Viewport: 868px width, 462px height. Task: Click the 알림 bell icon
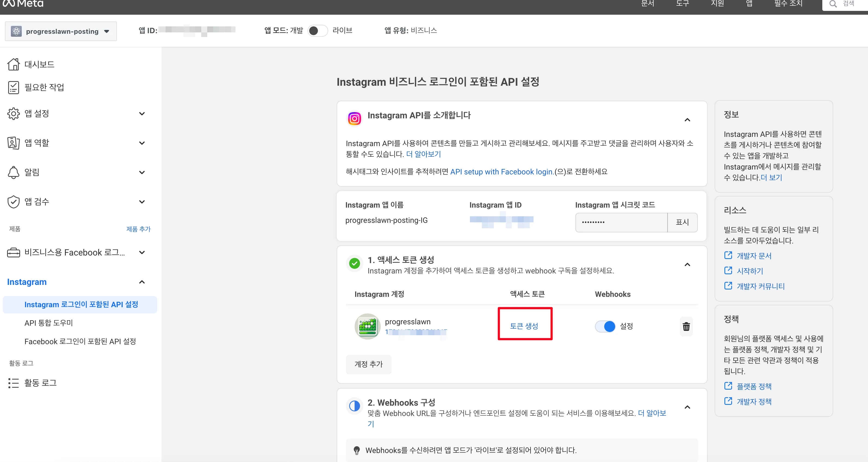click(14, 172)
